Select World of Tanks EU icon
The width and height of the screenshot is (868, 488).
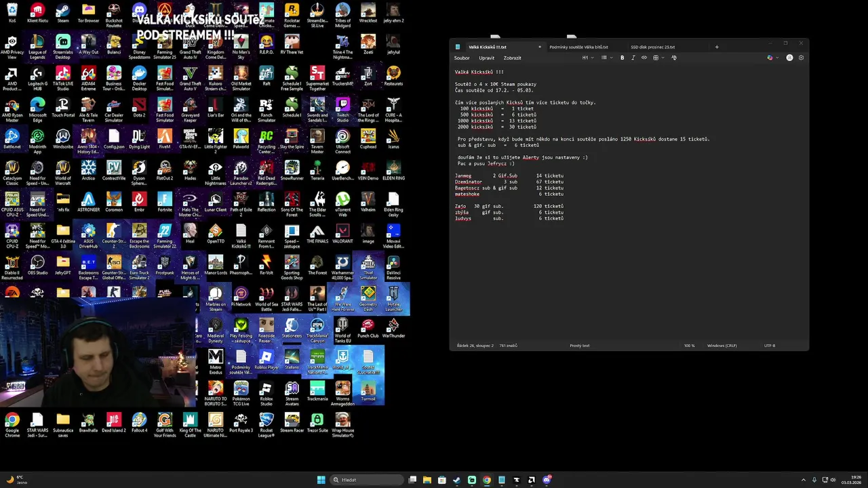[342, 329]
